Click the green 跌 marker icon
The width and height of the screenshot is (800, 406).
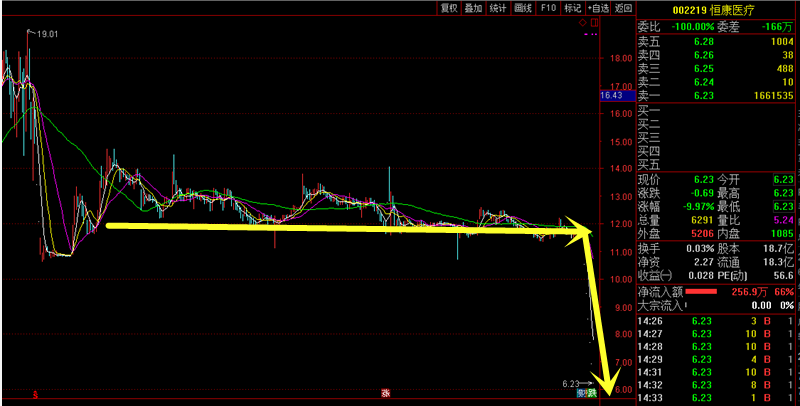pyautogui.click(x=592, y=393)
